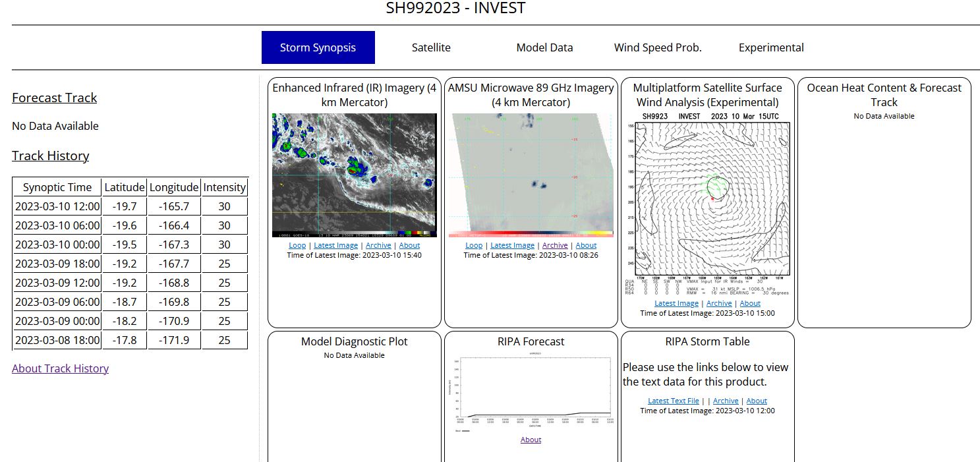Open Latest Image link for Infrared imagery
Viewport: 980px width, 462px height.
336,245
